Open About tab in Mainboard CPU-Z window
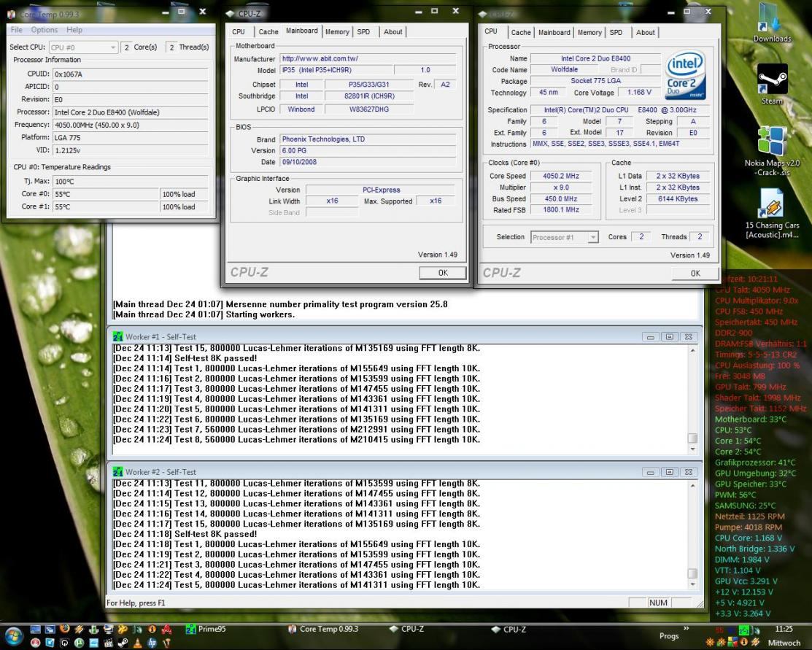This screenshot has height=650, width=812. pyautogui.click(x=393, y=32)
